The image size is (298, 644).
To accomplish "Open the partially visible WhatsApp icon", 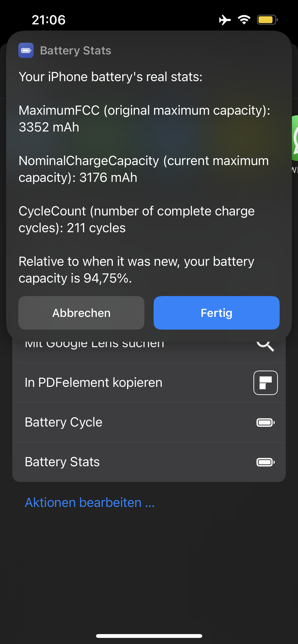I will coord(295,138).
